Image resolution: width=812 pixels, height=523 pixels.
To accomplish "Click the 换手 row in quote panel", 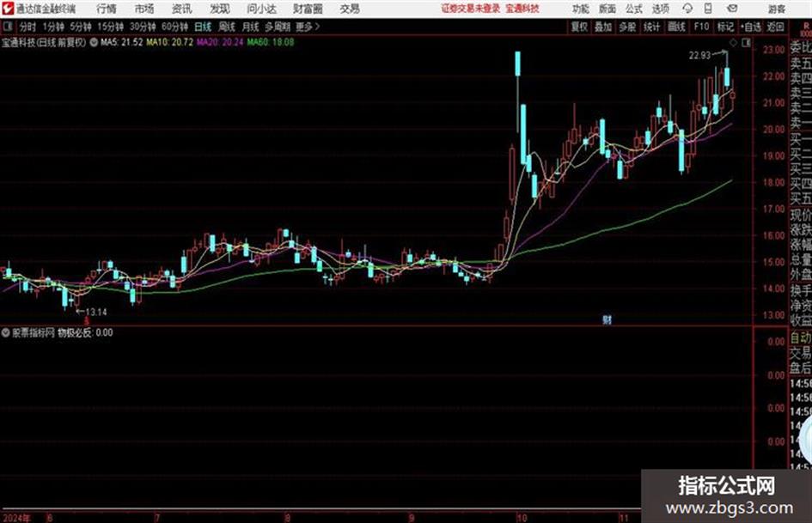I will pos(801,290).
